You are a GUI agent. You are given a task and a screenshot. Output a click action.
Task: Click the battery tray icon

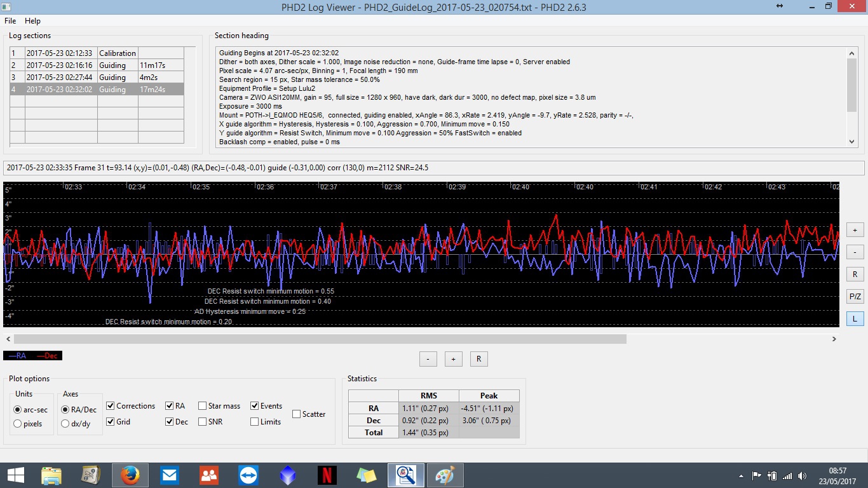[x=772, y=475]
